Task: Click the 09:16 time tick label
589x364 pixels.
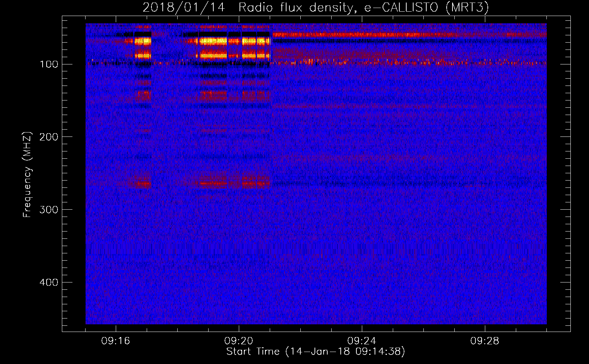Action: tap(116, 341)
